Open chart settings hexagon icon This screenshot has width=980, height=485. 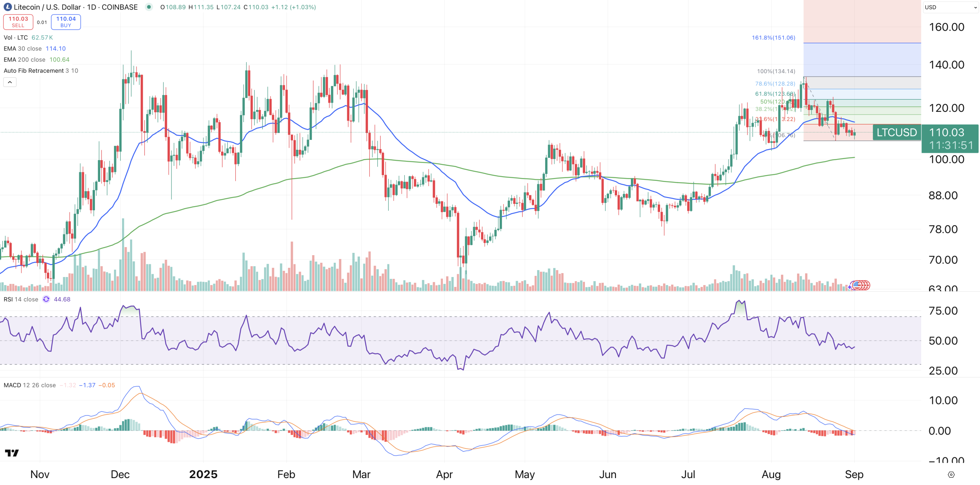click(x=951, y=475)
